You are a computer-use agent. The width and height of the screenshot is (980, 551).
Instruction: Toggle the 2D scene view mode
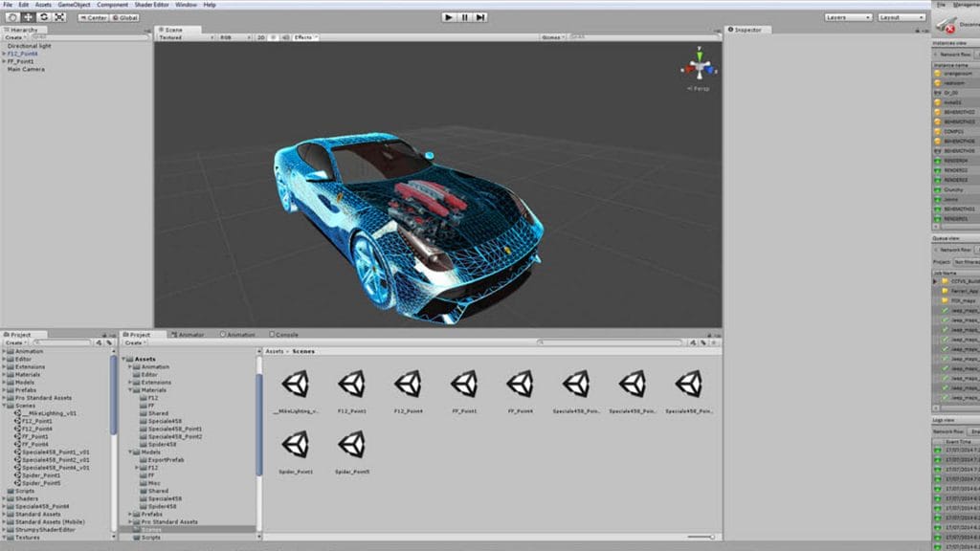point(261,38)
